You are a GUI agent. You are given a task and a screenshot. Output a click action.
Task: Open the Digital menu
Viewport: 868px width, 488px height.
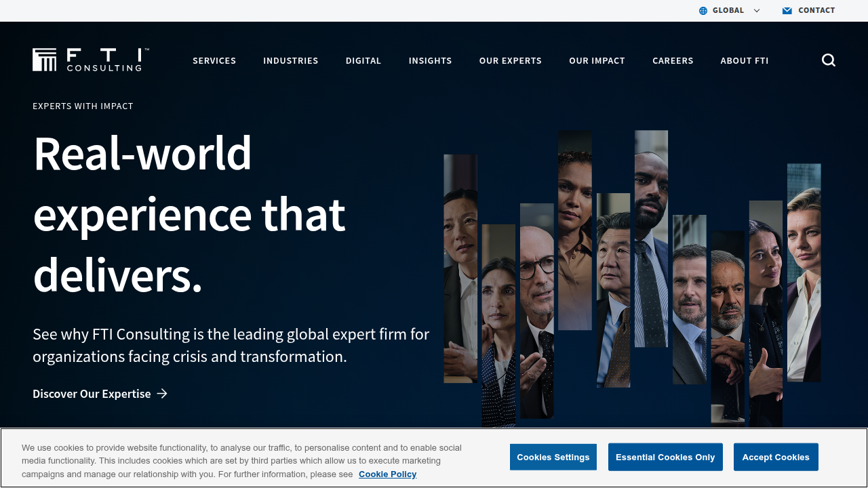363,60
